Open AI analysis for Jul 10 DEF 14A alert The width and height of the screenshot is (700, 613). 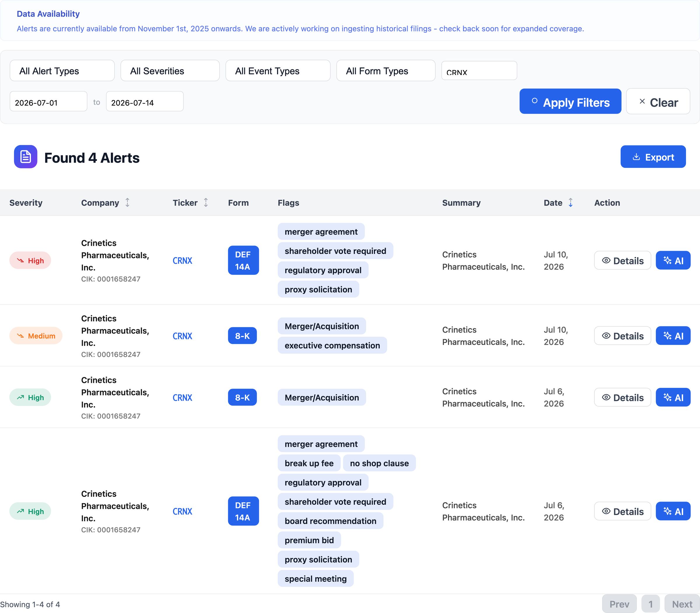673,261
